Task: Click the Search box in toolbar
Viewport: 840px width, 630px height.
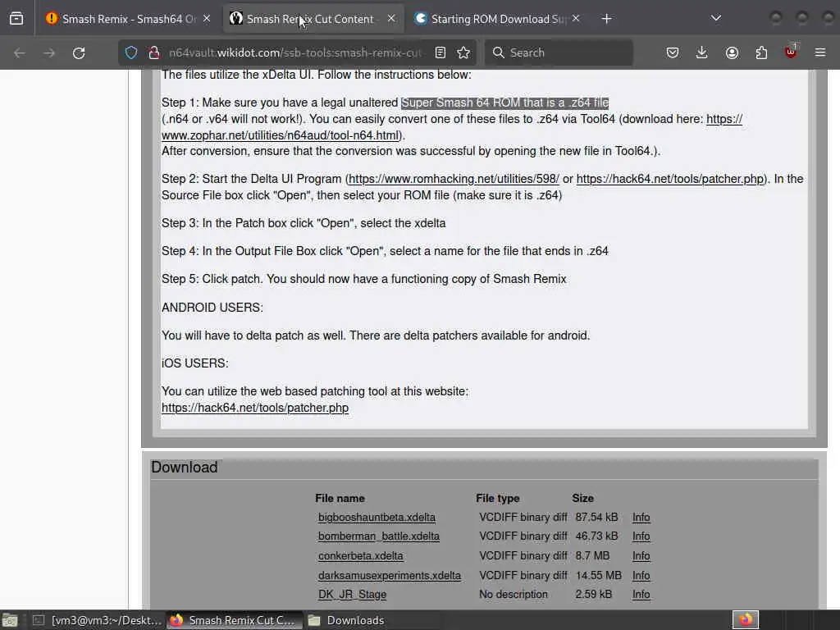Action: [x=559, y=52]
